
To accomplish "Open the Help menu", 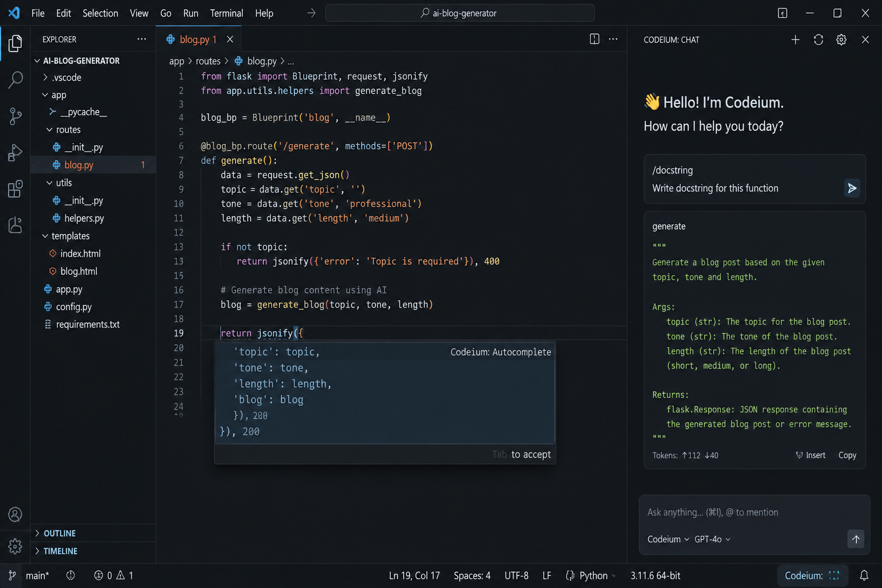I will tap(264, 13).
